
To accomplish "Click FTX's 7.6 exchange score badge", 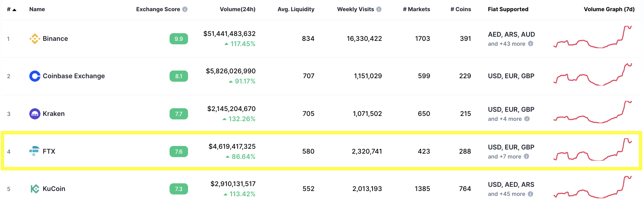I will (x=179, y=152).
